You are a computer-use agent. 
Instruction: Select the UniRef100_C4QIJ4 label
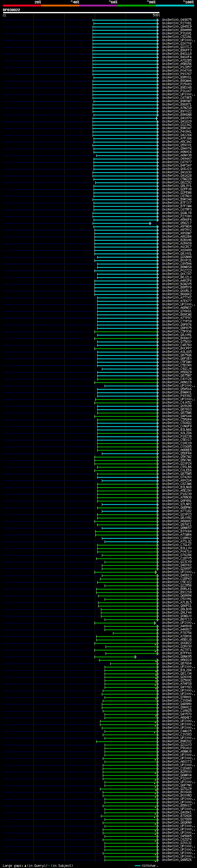177,369
